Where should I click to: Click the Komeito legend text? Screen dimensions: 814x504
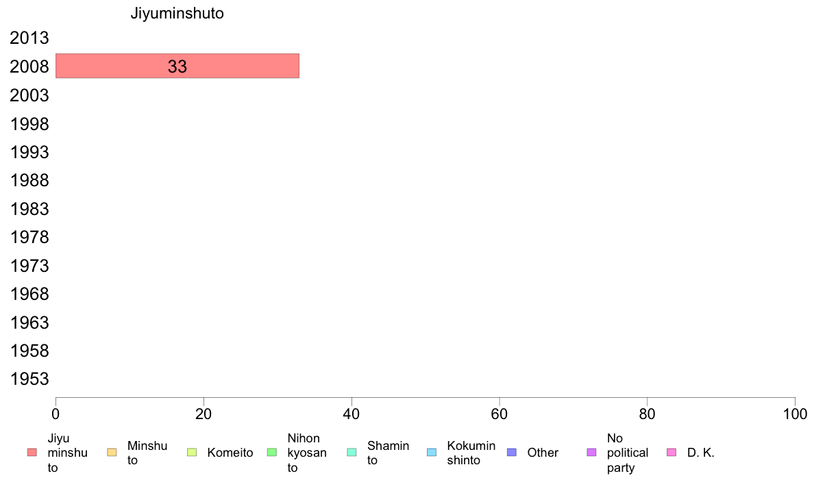230,453
